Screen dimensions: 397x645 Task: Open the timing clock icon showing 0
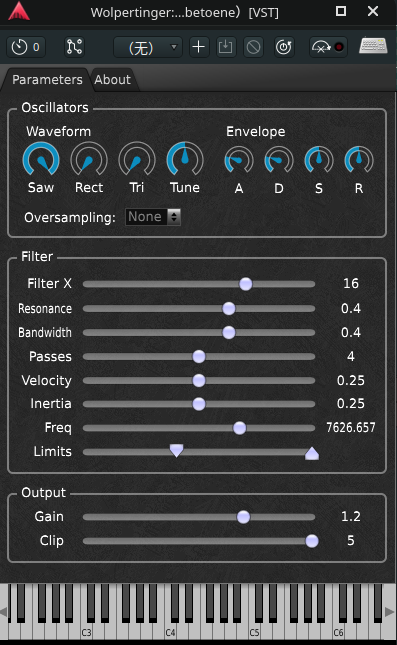(26, 47)
